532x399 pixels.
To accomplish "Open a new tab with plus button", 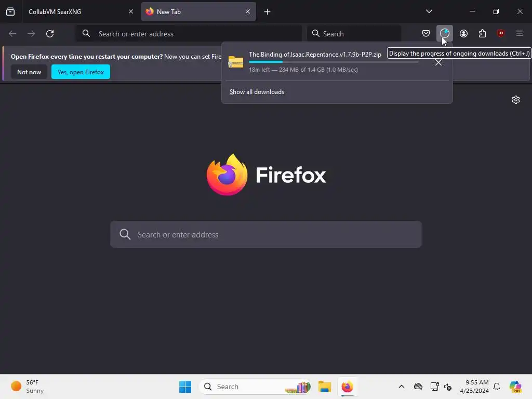I will point(268,12).
